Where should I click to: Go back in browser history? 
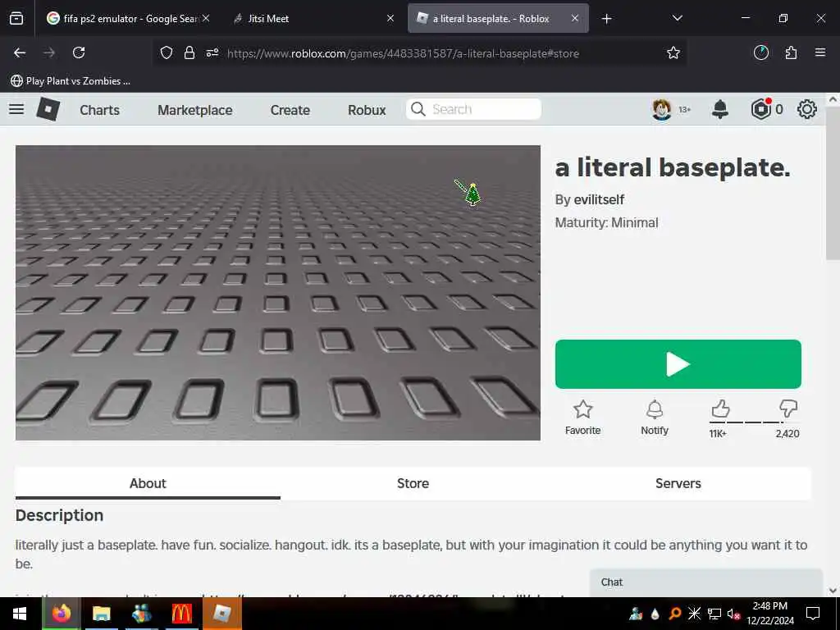click(20, 52)
